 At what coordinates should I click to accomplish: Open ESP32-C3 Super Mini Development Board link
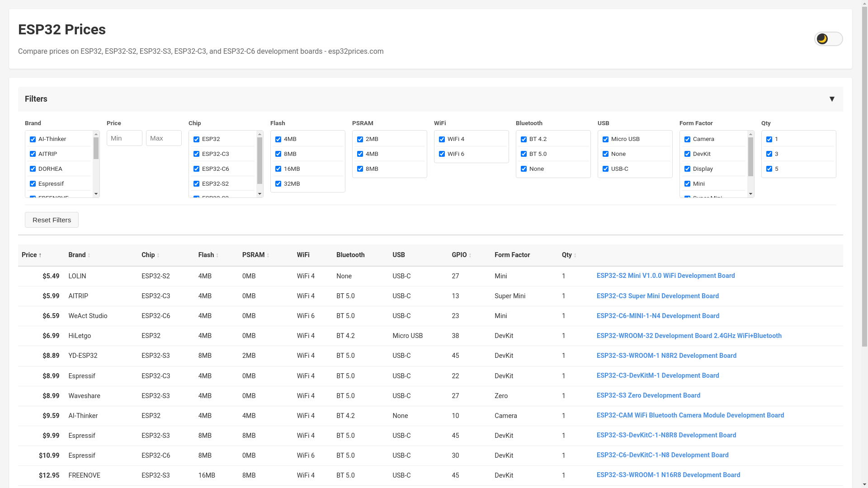click(x=657, y=296)
